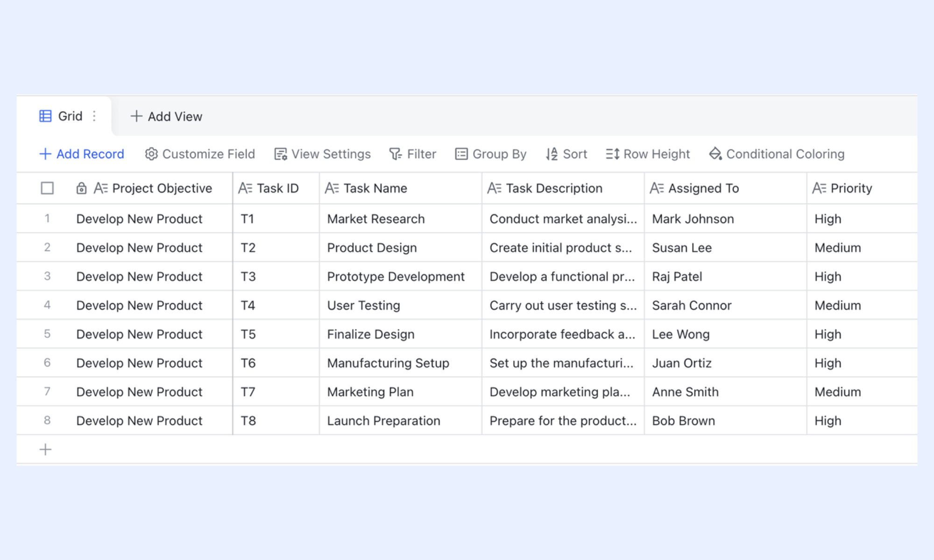
Task: Select the Marketing Plan cell
Action: [401, 392]
